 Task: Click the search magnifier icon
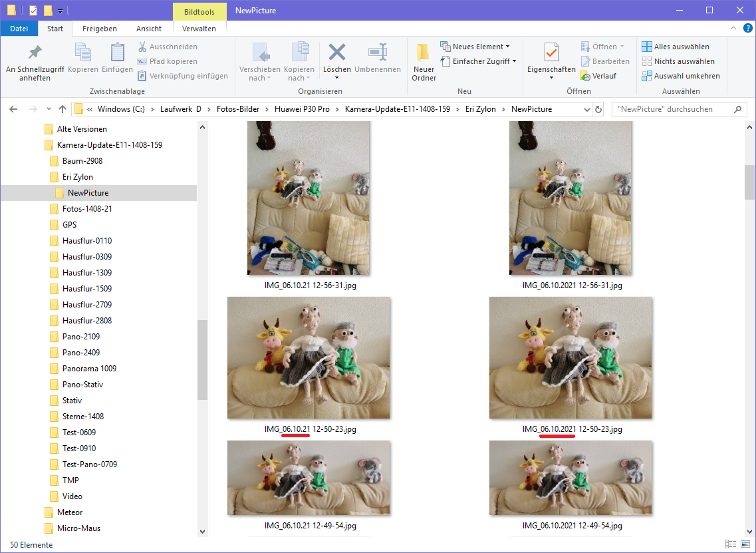point(737,110)
